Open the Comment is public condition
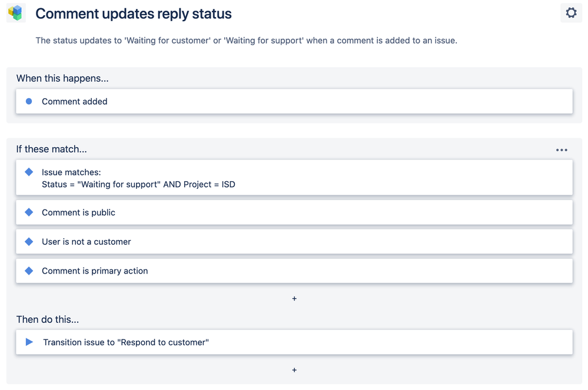 (x=294, y=212)
